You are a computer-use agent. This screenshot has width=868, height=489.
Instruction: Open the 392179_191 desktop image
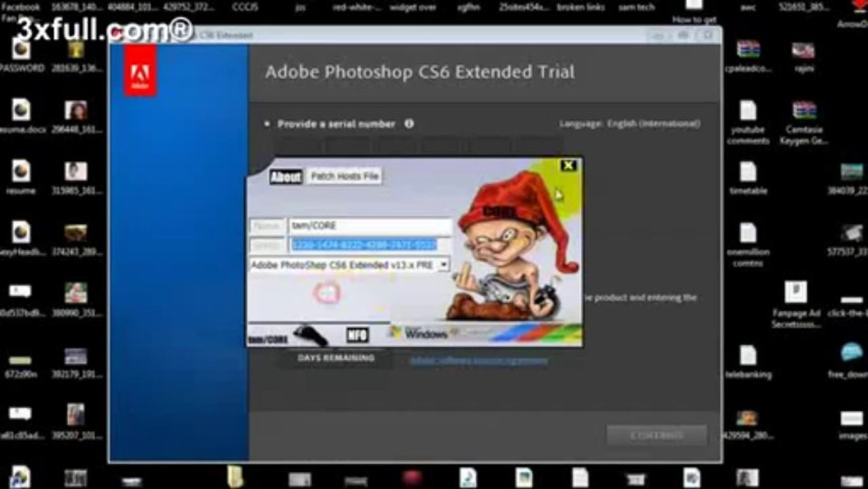click(x=76, y=363)
